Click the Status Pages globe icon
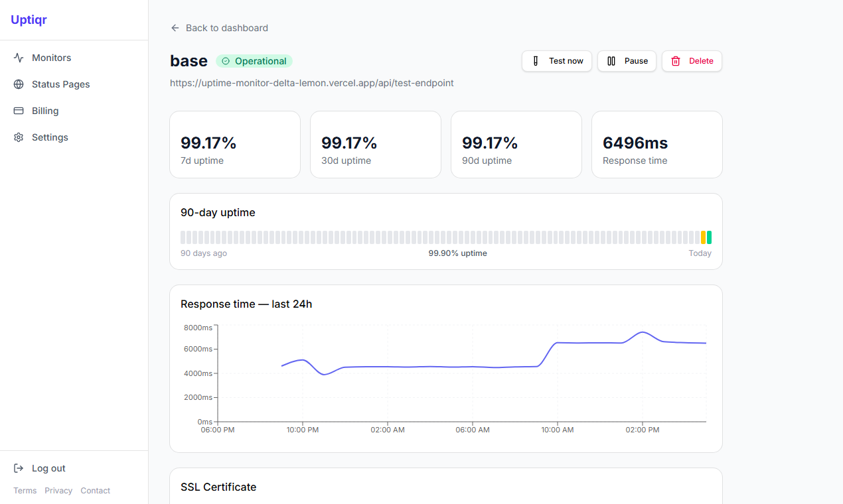This screenshot has height=504, width=843. 19,84
